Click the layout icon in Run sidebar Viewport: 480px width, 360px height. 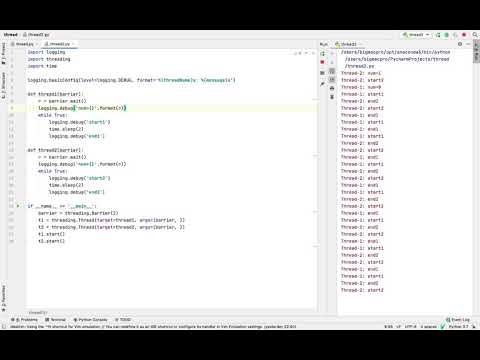point(322,73)
